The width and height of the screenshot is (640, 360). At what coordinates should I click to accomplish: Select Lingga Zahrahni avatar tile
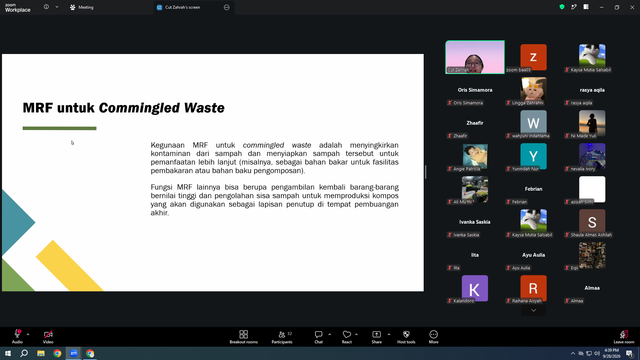coord(533,90)
